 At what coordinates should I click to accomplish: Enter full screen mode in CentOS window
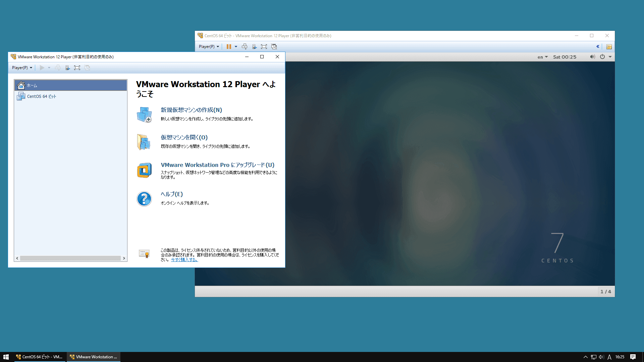click(264, 47)
